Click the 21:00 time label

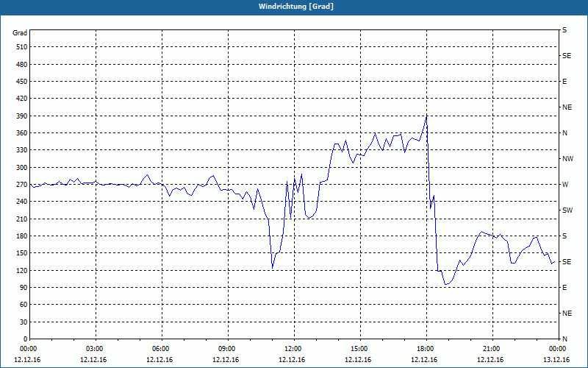pos(492,349)
